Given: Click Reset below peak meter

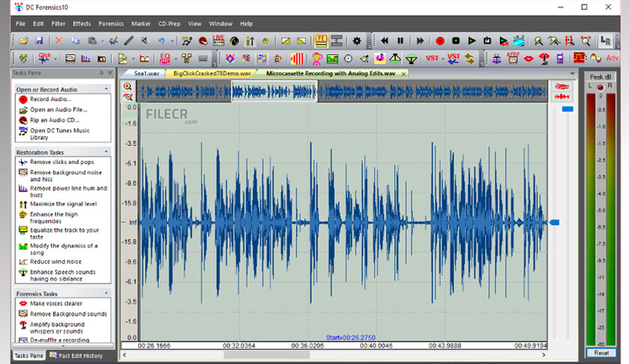Looking at the screenshot, I should tap(601, 353).
